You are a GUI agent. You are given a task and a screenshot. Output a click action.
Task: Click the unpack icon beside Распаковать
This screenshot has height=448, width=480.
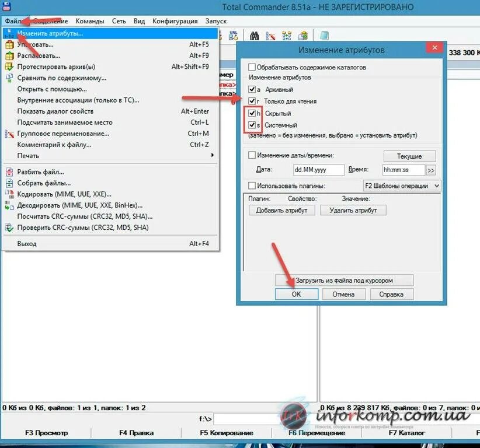9,55
